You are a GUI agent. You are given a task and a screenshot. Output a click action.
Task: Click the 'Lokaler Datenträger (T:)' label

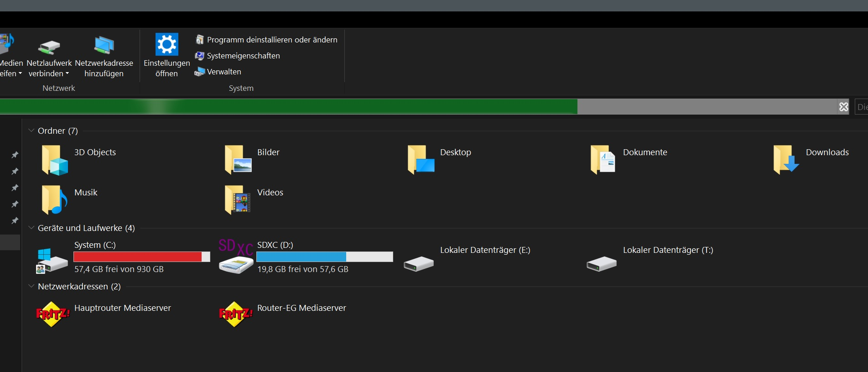click(668, 250)
